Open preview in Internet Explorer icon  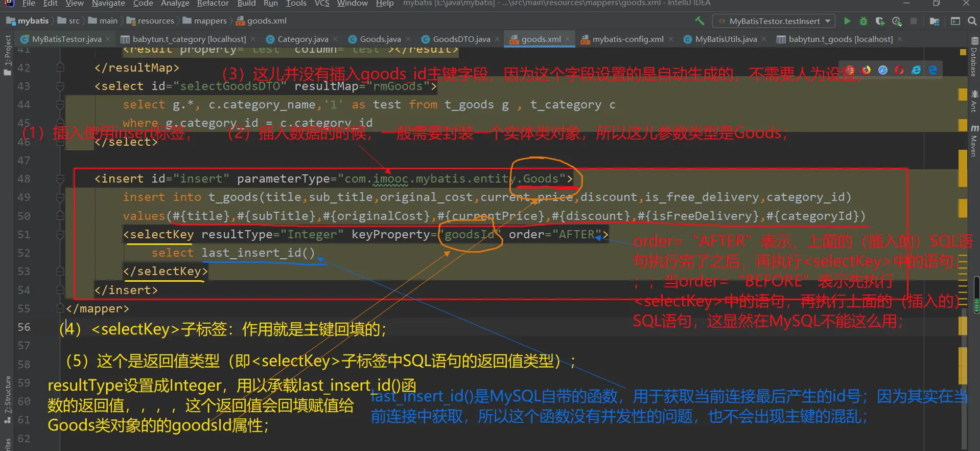916,70
